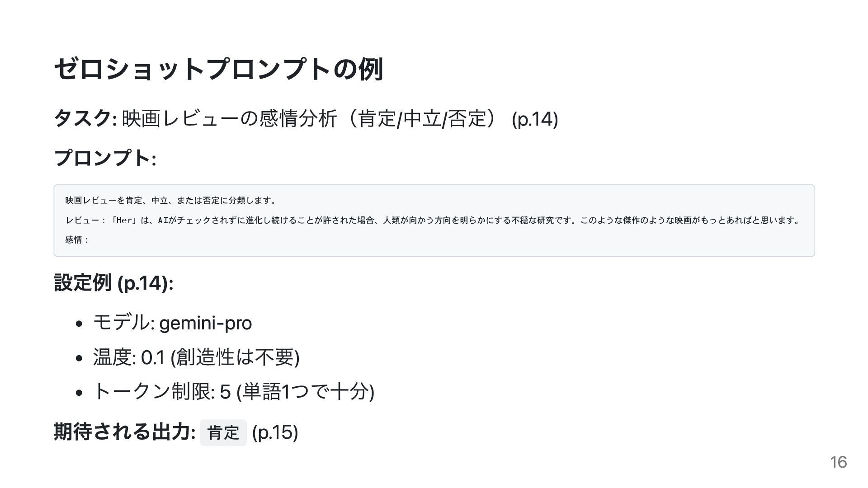Image resolution: width=868 pixels, height=488 pixels.
Task: Click the slide page number 16
Action: click(838, 462)
